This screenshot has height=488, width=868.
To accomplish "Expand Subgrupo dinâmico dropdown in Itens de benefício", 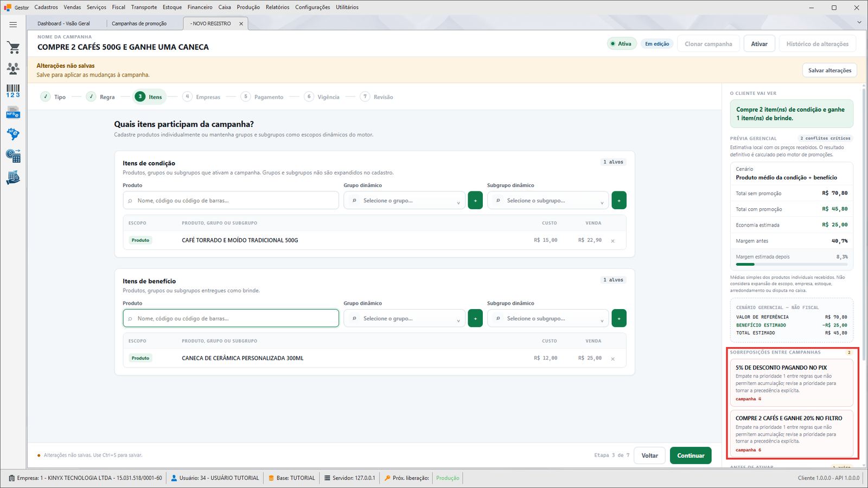I will coord(548,318).
